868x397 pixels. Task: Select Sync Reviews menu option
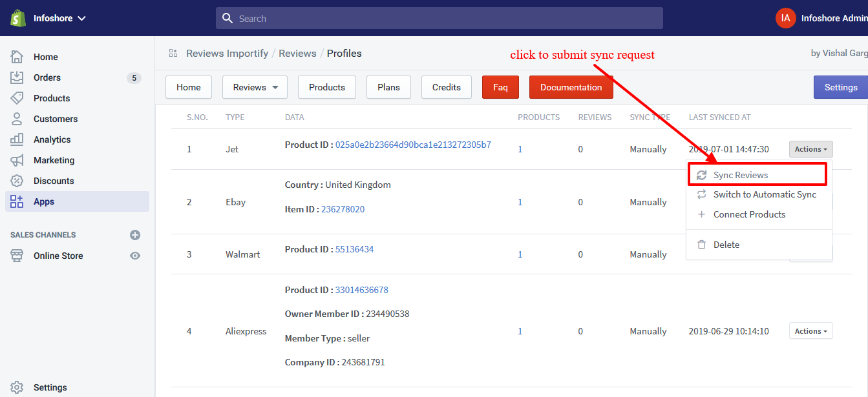[757, 175]
